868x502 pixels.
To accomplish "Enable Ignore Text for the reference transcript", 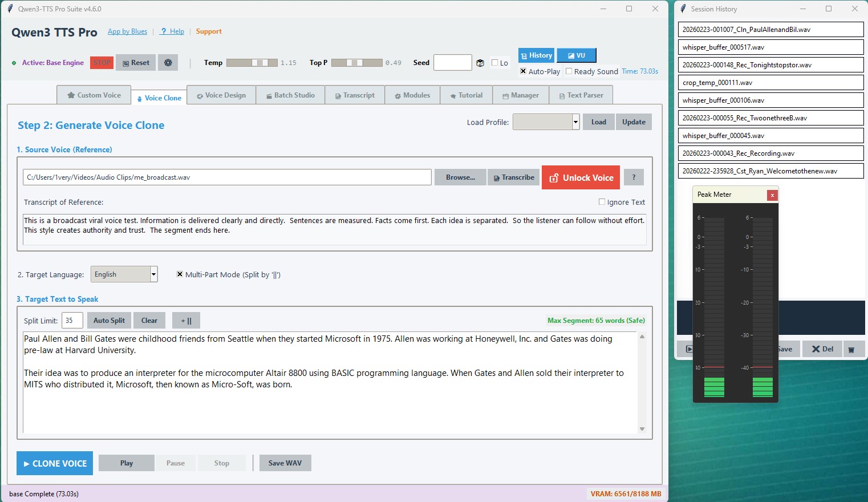I will coord(602,202).
